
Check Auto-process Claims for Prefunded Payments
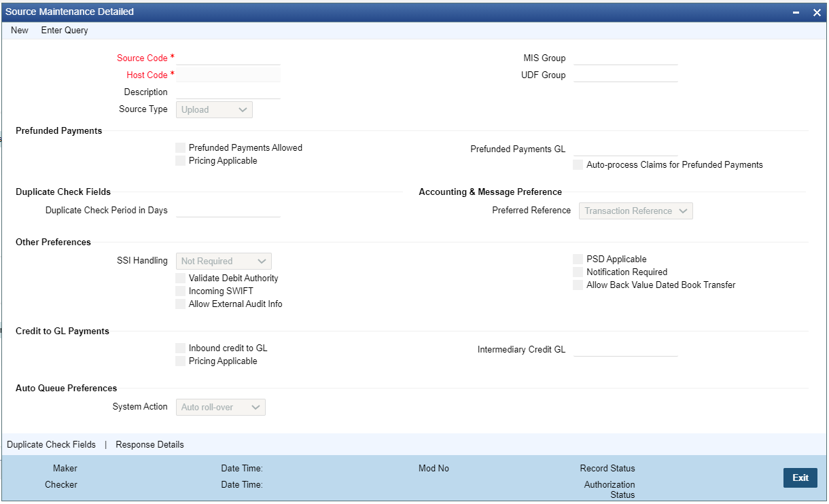click(x=578, y=164)
